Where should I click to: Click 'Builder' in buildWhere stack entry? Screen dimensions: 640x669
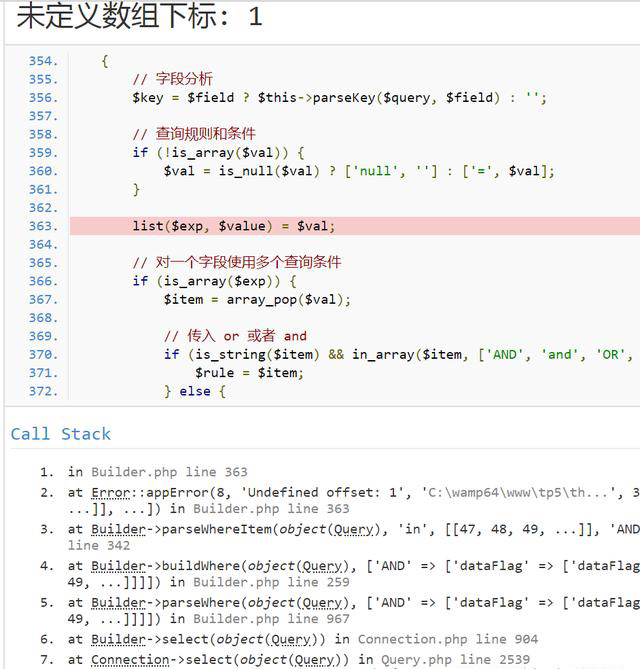click(119, 566)
